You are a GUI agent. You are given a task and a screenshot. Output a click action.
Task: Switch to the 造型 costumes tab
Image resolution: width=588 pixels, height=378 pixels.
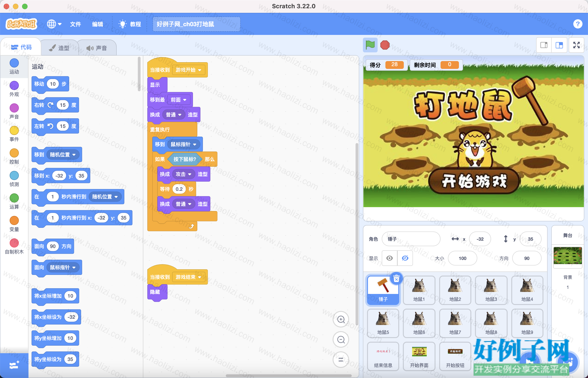[x=59, y=48]
